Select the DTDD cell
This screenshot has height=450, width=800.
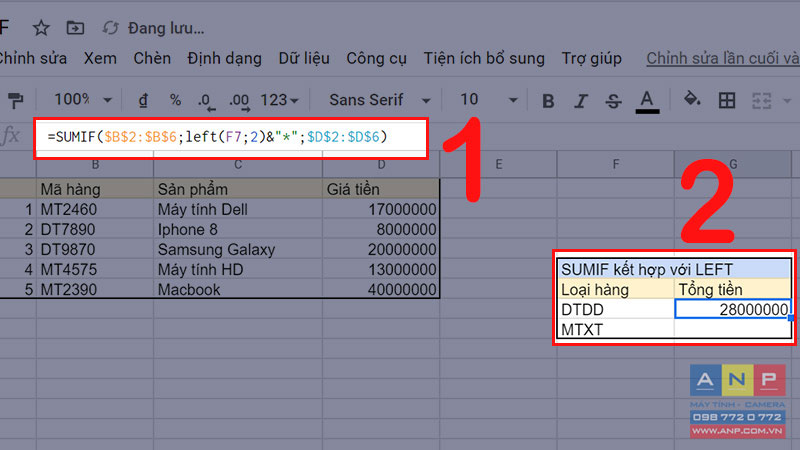[x=616, y=309]
